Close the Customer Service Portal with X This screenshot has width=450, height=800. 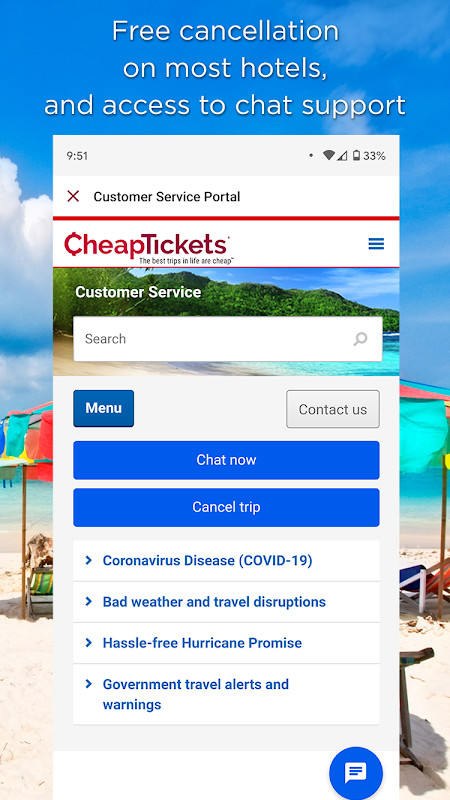pos(73,196)
